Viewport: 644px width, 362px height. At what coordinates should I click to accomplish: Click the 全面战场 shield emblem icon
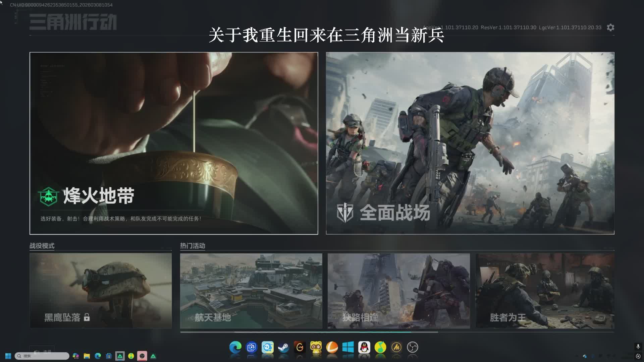(x=345, y=213)
